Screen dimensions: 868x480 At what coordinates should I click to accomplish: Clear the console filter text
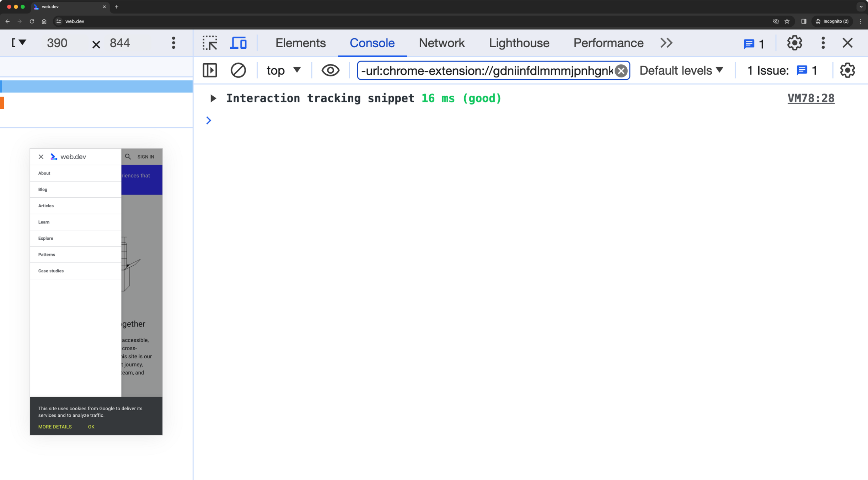tap(621, 71)
